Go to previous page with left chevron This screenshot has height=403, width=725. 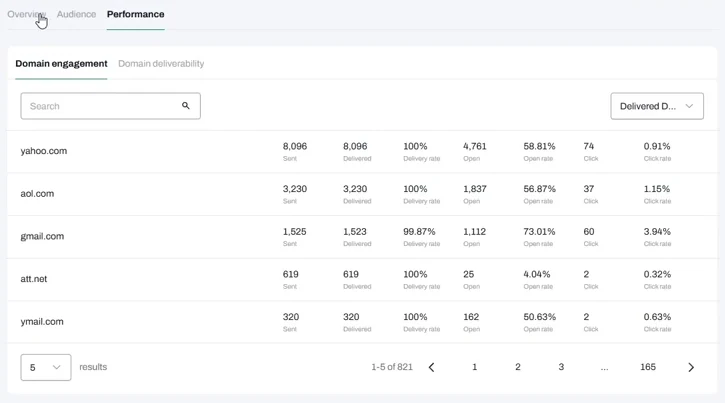click(431, 367)
